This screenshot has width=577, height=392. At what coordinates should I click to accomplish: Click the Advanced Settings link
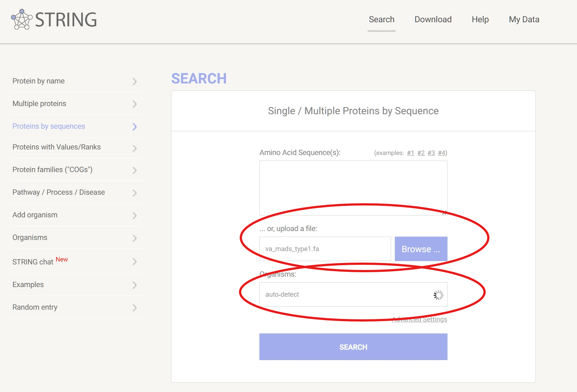click(x=420, y=319)
